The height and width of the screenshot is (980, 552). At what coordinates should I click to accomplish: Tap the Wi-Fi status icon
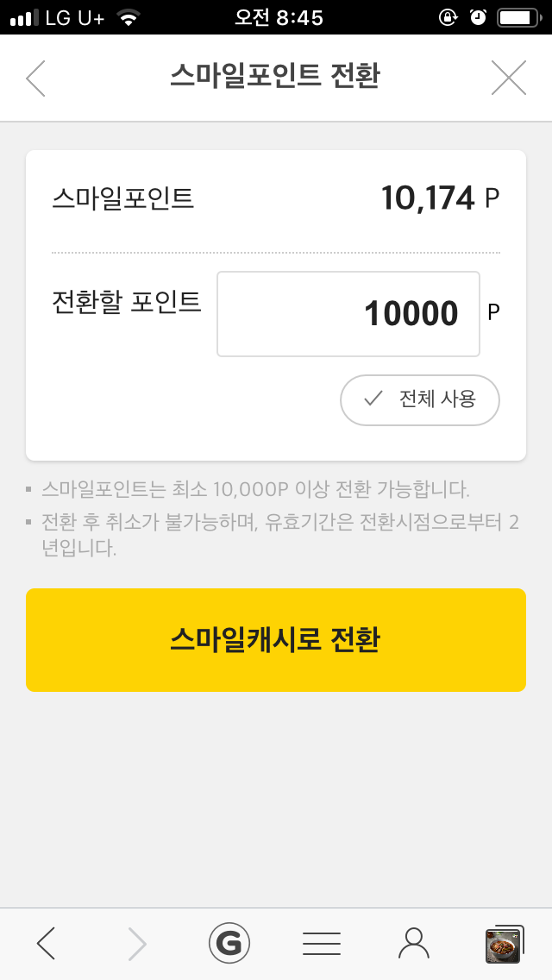[x=129, y=17]
